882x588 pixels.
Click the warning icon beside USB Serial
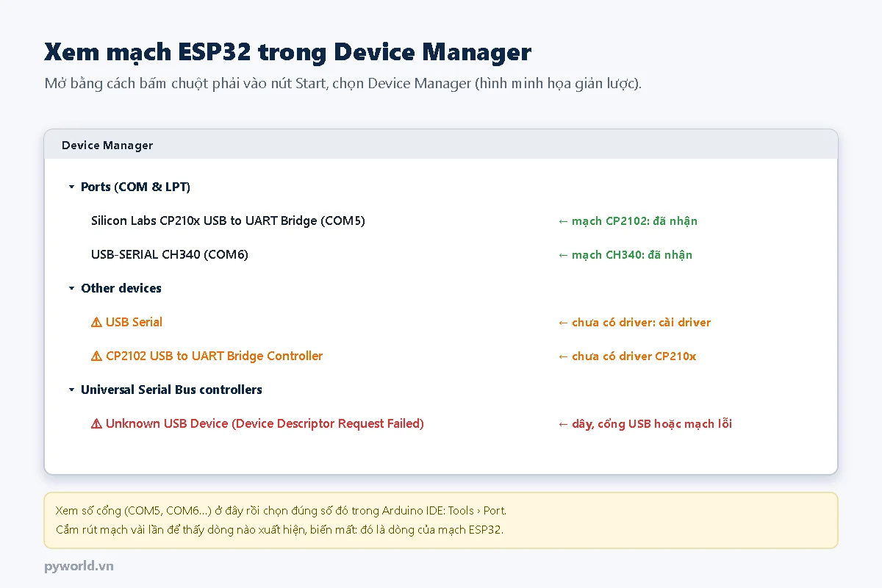click(x=96, y=322)
